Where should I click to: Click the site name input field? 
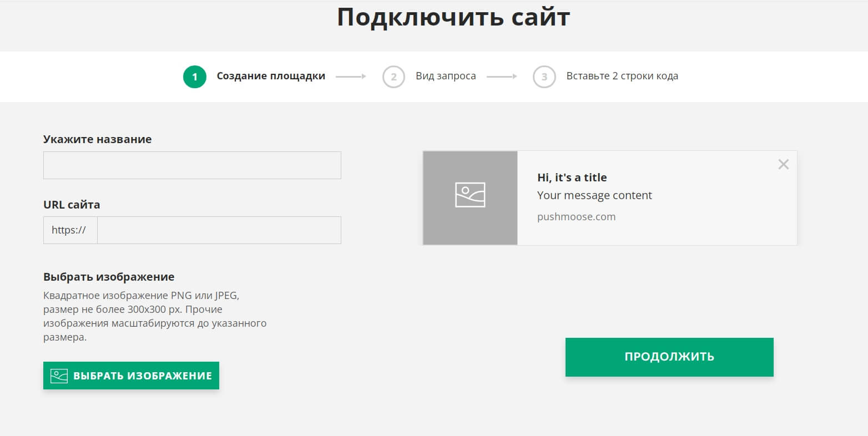click(x=192, y=165)
